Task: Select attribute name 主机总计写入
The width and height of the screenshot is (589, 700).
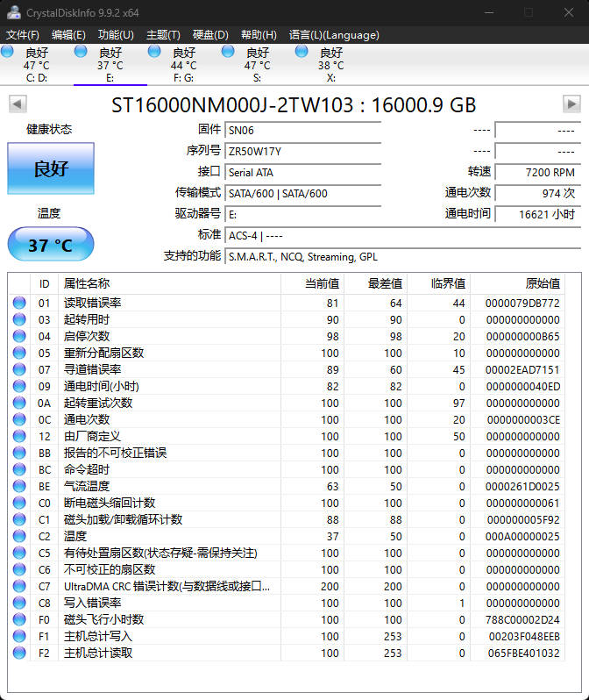Action: [97, 636]
